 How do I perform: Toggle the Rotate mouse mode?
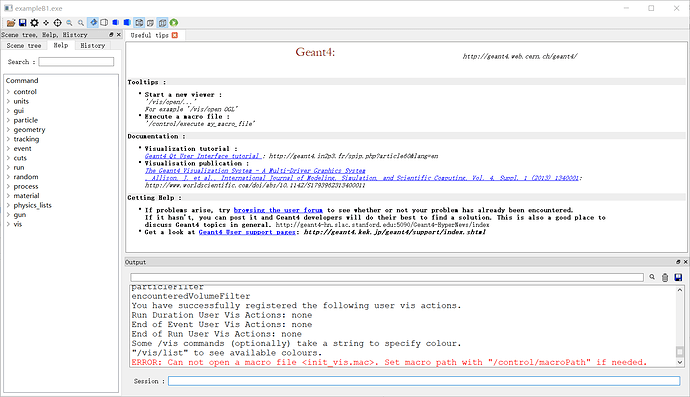93,22
